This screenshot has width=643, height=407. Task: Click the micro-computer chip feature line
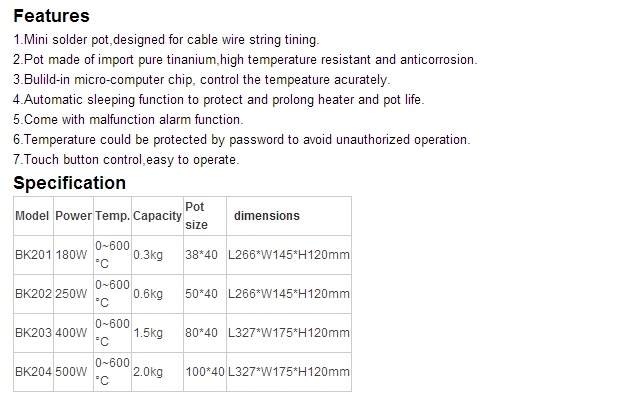tap(202, 80)
